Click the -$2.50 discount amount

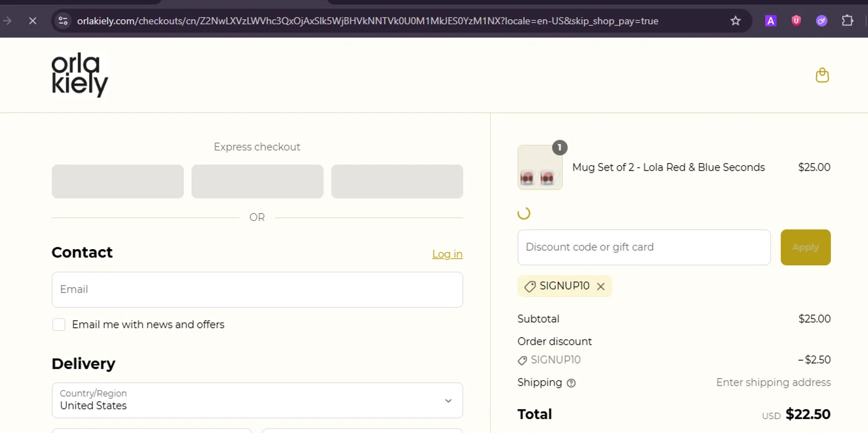814,360
